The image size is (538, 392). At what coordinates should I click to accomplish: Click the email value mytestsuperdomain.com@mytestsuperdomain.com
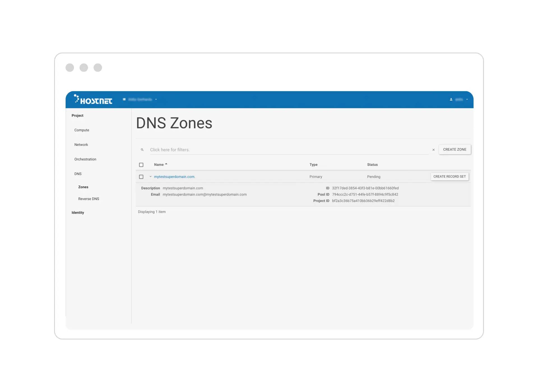[205, 194]
